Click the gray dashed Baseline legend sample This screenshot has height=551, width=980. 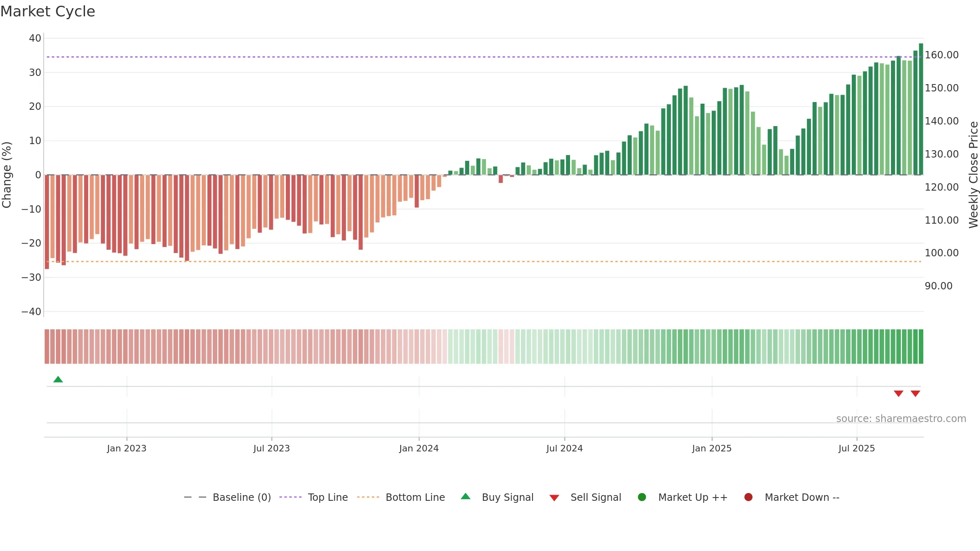tap(195, 497)
